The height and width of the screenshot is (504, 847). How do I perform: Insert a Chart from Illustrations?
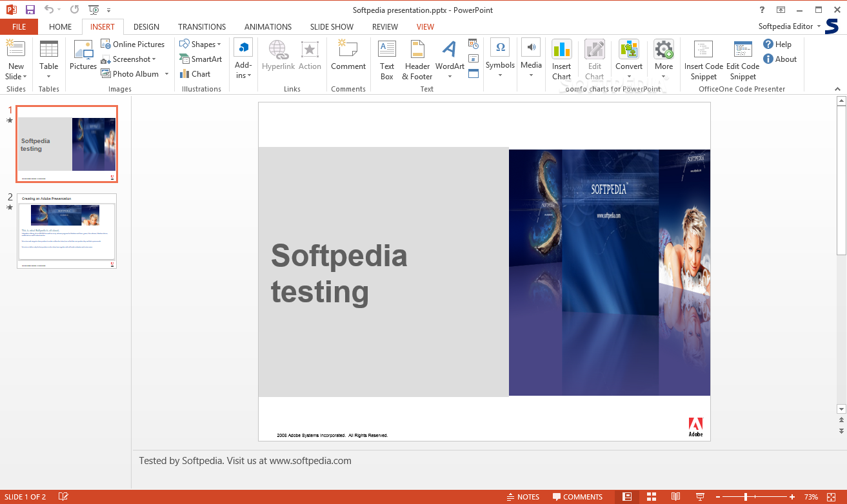point(195,74)
